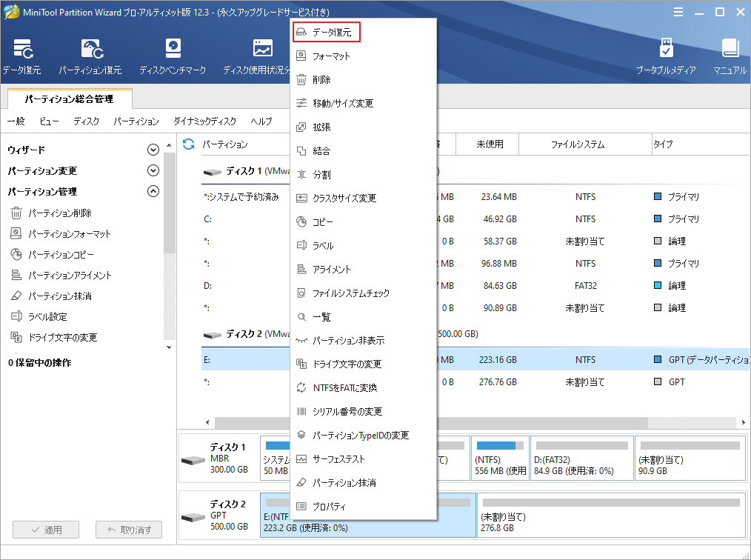Open the 一般 menu
751x560 pixels.
(16, 121)
